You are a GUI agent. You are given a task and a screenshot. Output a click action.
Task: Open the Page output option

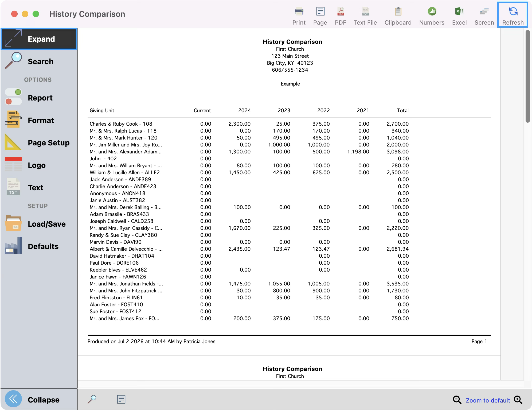point(320,16)
